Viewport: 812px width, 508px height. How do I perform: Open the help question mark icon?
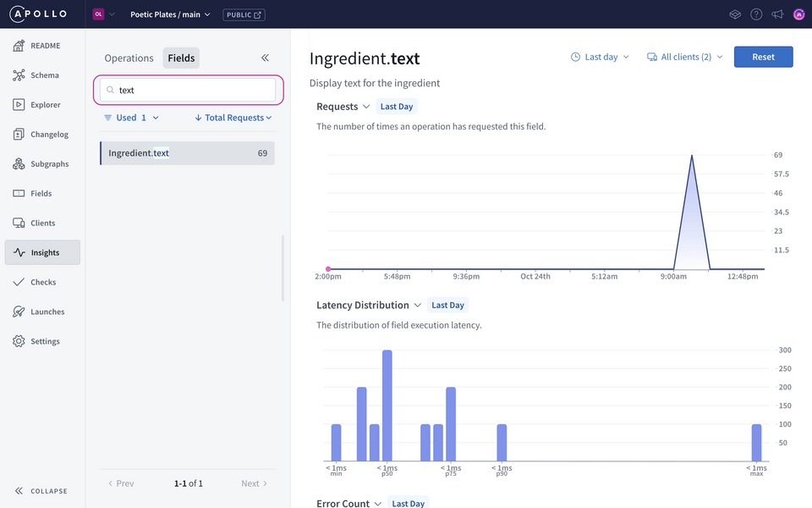point(756,14)
